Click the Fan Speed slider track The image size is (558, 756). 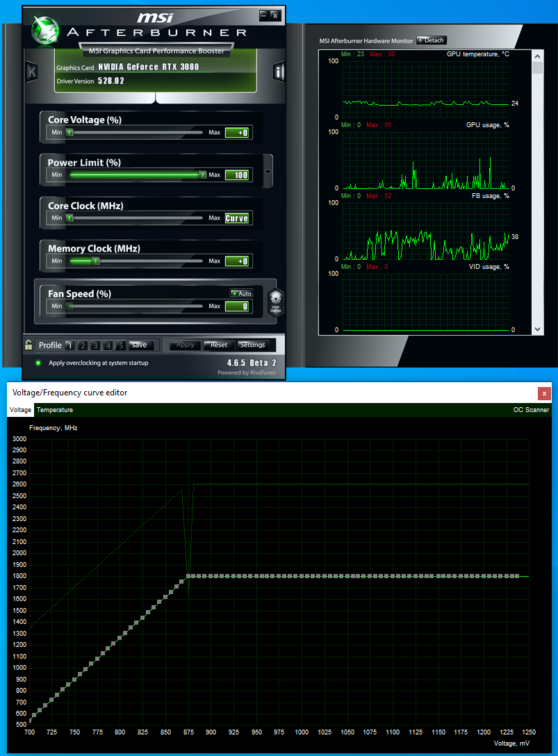coord(135,306)
